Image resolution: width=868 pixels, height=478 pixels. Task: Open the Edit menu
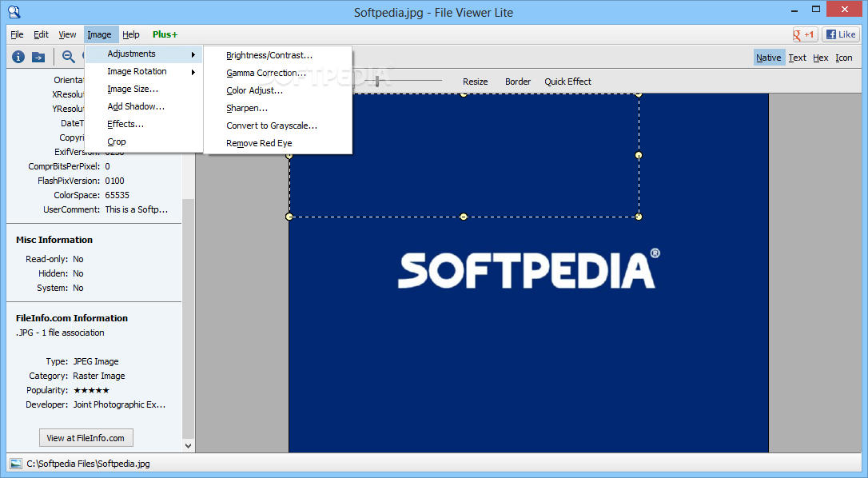click(41, 34)
